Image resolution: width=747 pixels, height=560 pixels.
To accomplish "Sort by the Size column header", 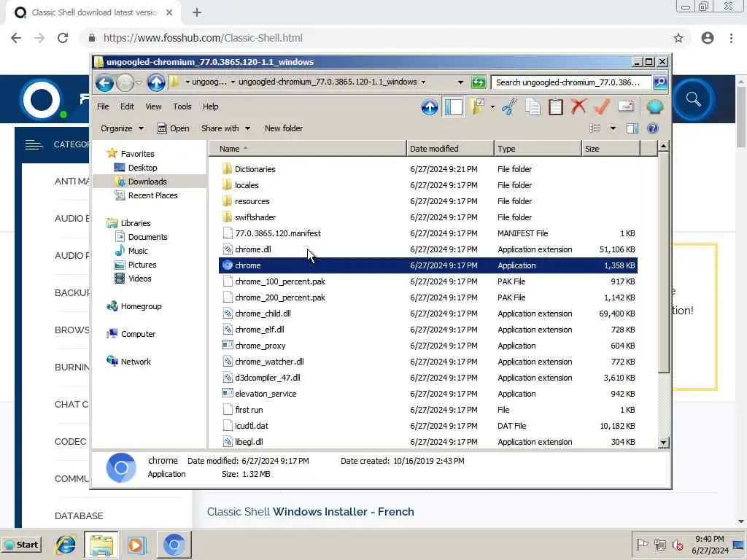I will click(x=611, y=149).
